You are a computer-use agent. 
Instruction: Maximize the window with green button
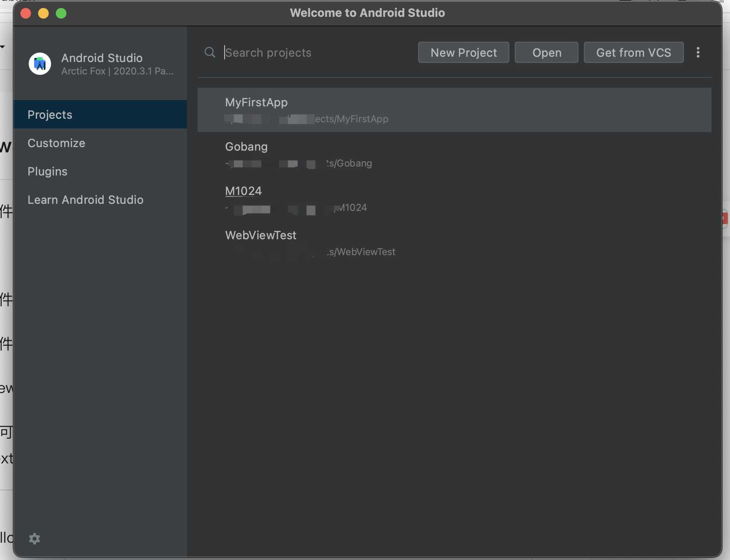pyautogui.click(x=61, y=13)
